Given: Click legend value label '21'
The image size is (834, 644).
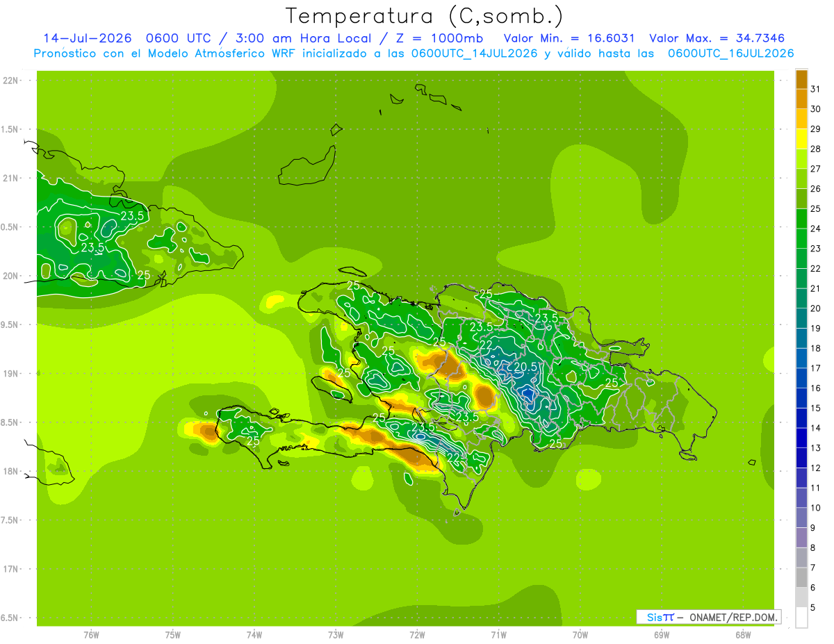Looking at the screenshot, I should coord(816,288).
